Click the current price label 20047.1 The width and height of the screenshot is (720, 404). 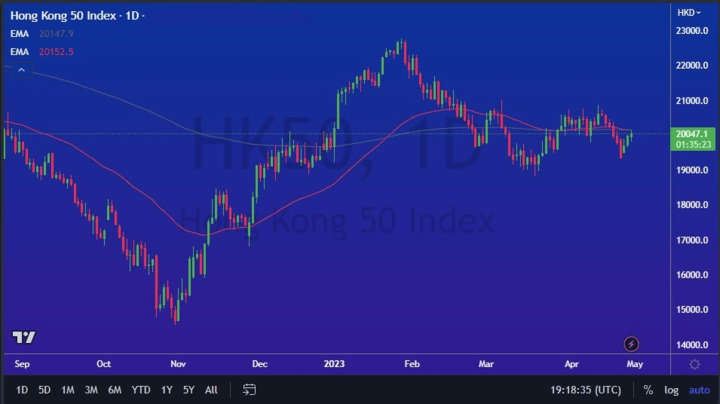point(693,139)
